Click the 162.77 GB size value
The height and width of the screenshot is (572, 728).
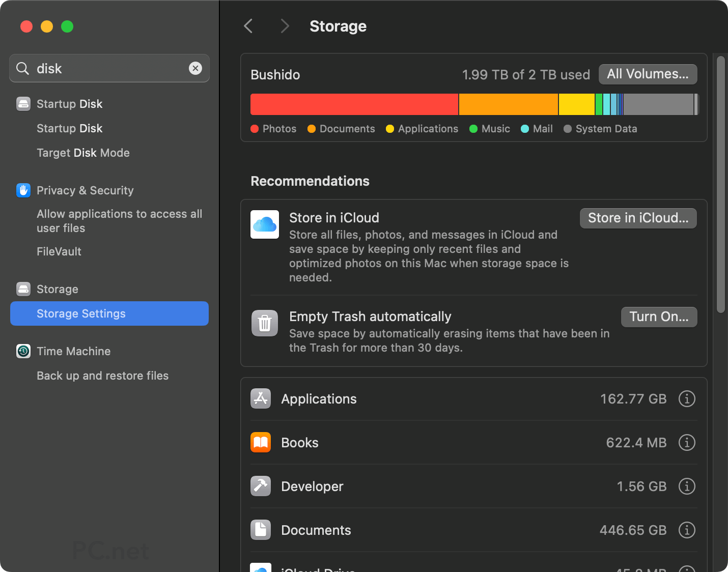633,399
